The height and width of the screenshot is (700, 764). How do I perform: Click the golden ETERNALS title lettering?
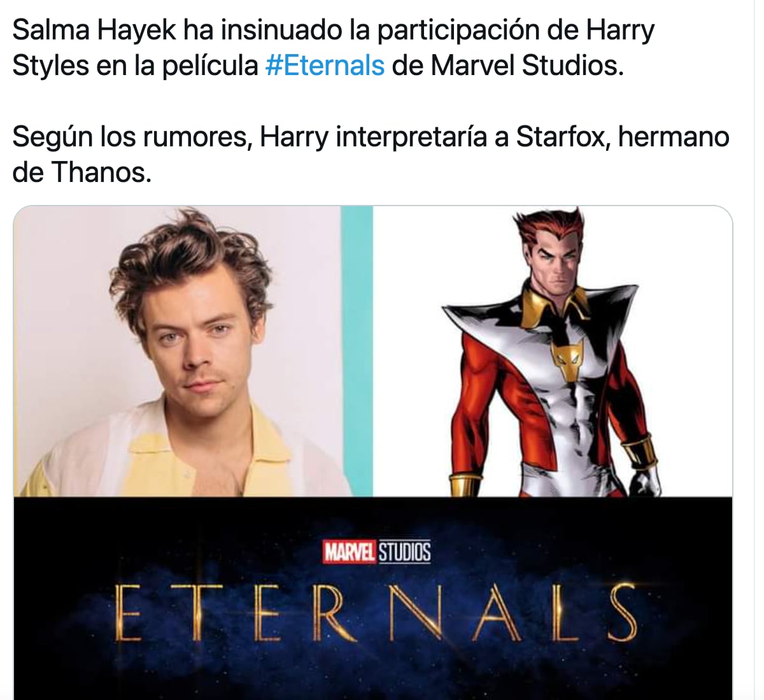[376, 612]
